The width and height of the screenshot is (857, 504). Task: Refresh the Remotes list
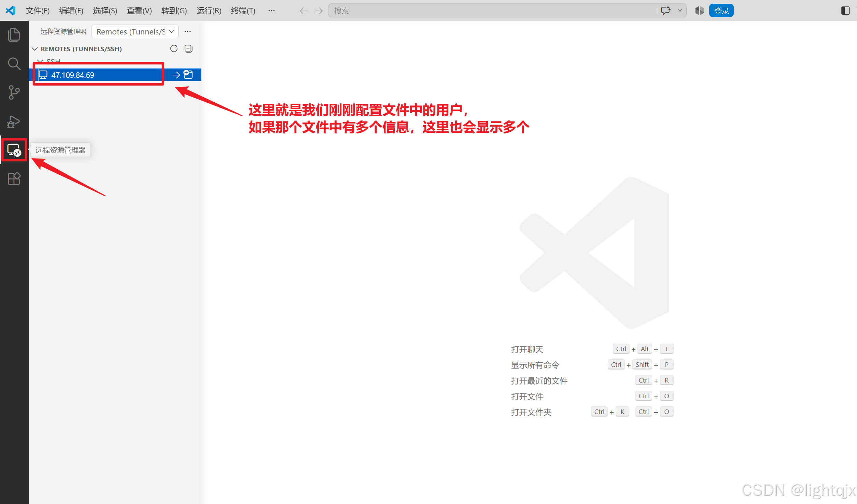[x=174, y=48]
